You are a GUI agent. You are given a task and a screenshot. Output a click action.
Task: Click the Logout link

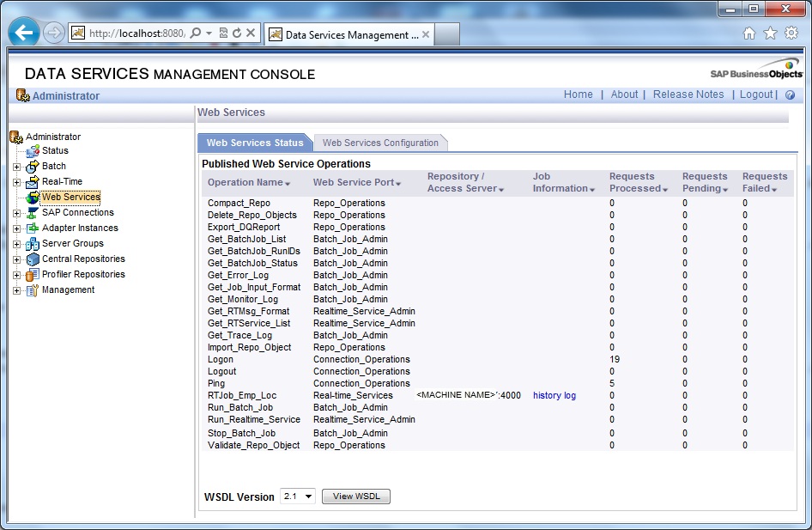(756, 94)
